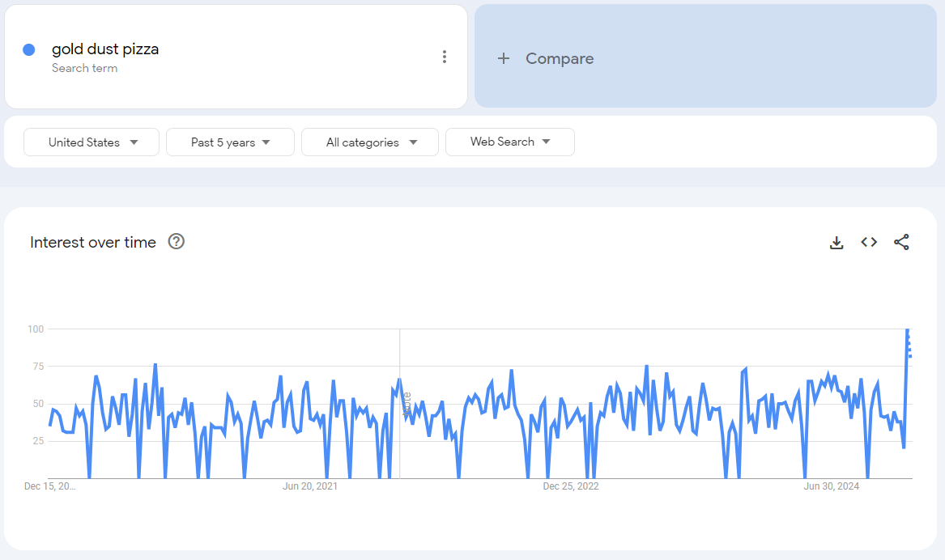Click the final 100 peak on chart
The image size is (945, 560).
click(x=907, y=330)
